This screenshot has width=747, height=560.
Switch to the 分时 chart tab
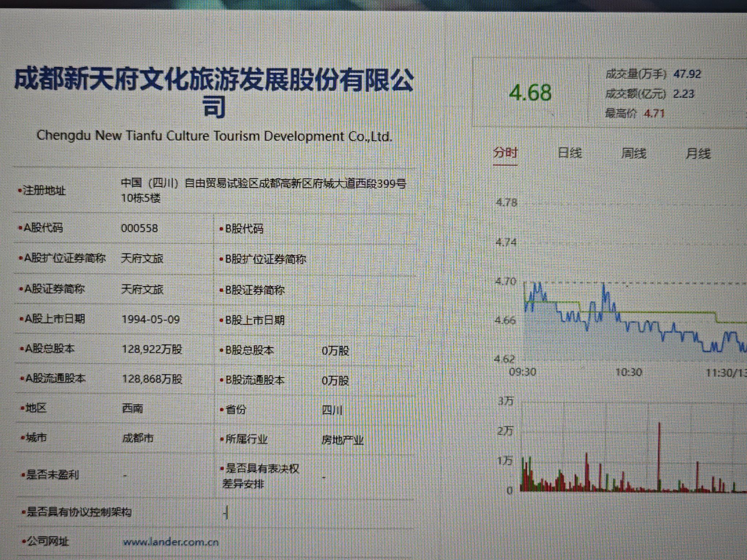[x=505, y=152]
